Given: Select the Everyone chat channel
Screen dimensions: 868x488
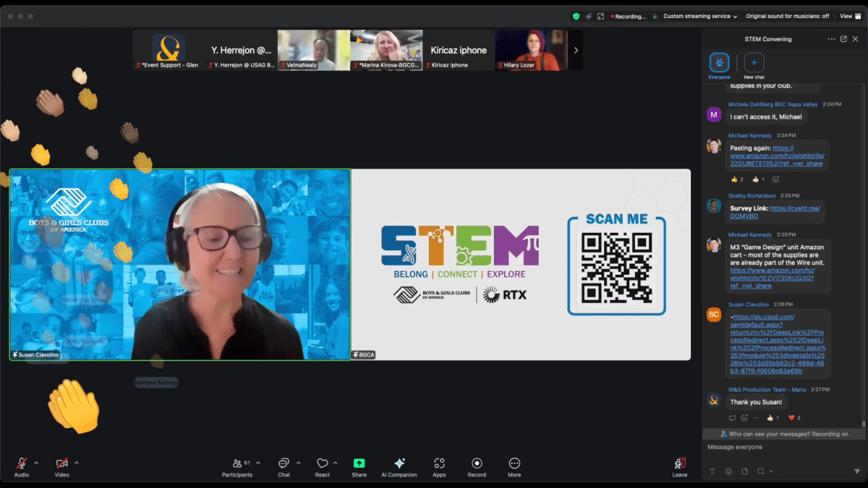Looking at the screenshot, I should tap(719, 66).
